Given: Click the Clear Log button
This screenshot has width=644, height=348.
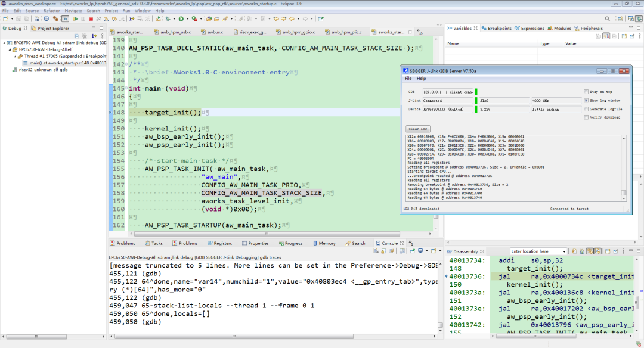Looking at the screenshot, I should pyautogui.click(x=417, y=129).
